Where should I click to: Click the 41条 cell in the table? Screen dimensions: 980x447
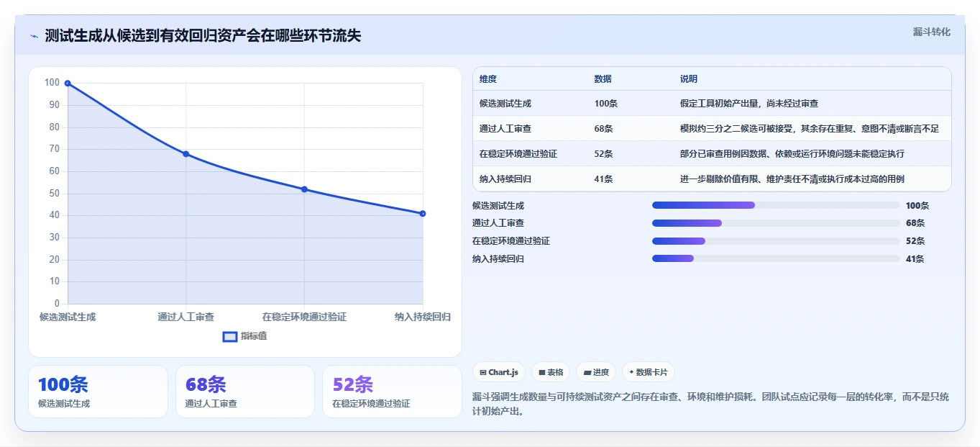[x=604, y=179]
